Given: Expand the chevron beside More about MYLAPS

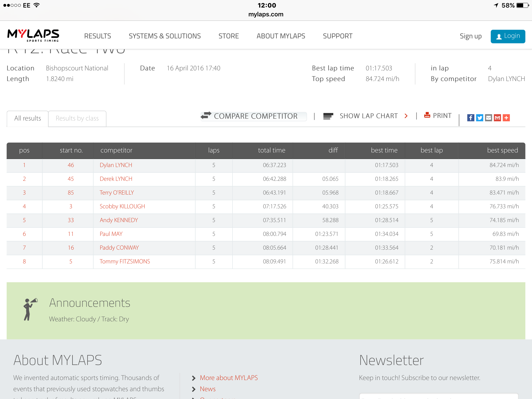Looking at the screenshot, I should tap(194, 378).
